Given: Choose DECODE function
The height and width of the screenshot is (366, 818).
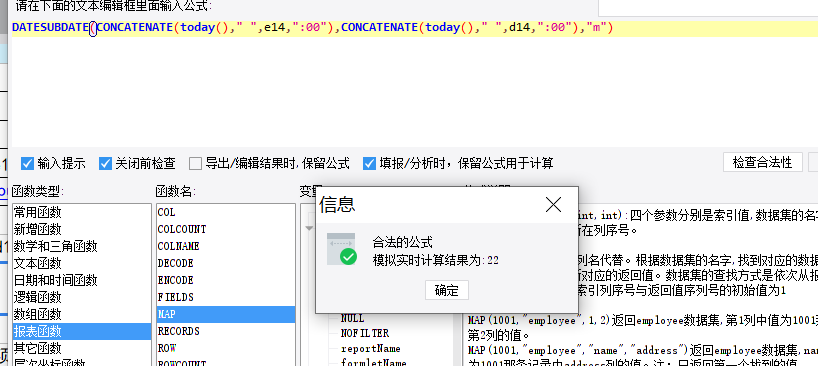Looking at the screenshot, I should pos(226,263).
